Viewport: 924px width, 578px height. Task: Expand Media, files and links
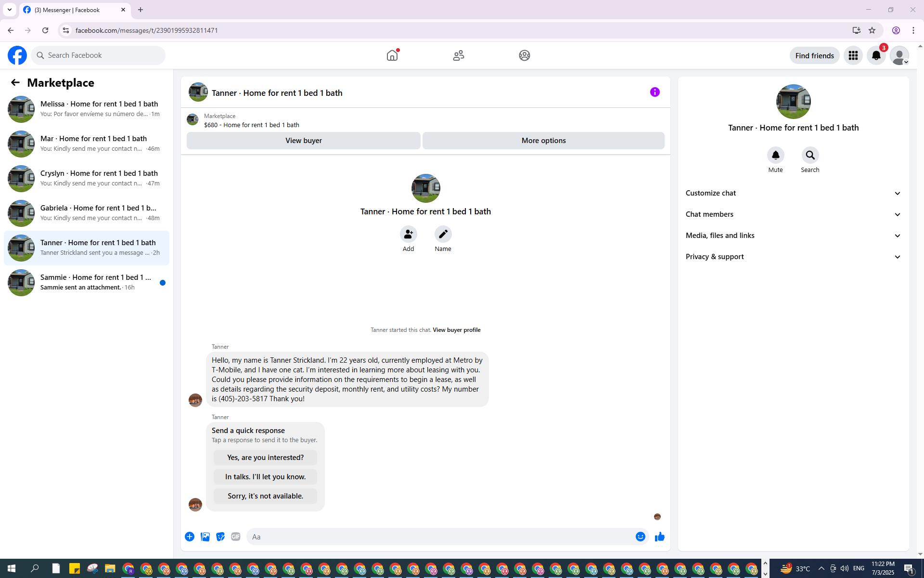(793, 236)
